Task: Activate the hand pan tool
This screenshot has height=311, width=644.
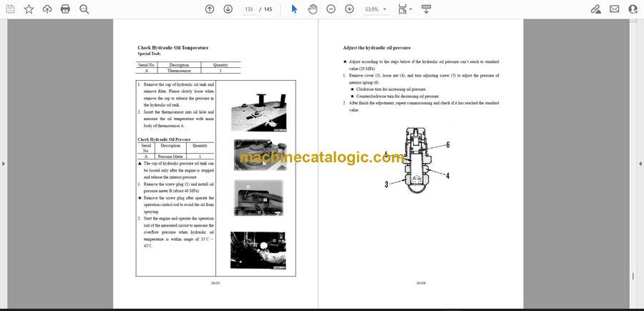Action: point(313,9)
